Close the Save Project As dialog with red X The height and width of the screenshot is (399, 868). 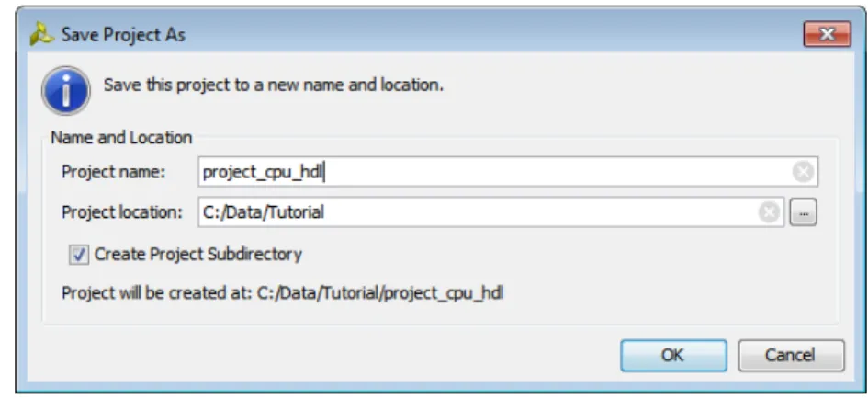[x=827, y=34]
